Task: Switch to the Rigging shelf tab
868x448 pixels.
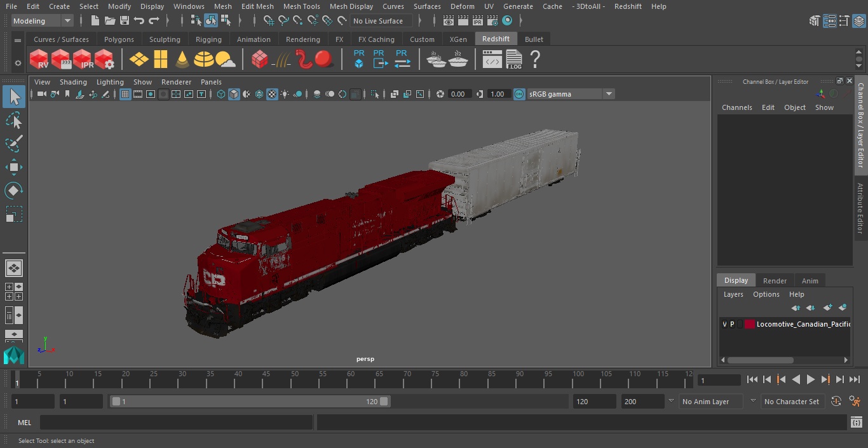Action: pos(208,39)
